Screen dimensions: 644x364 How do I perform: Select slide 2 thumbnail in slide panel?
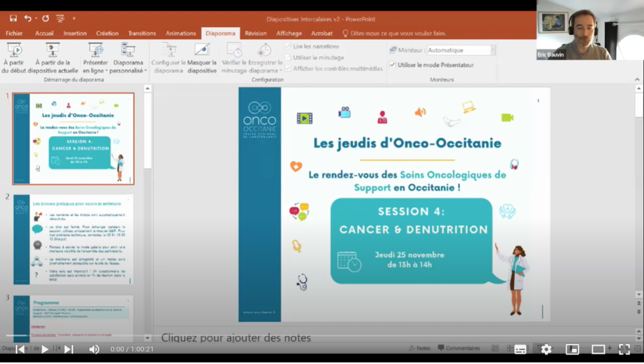pos(74,239)
